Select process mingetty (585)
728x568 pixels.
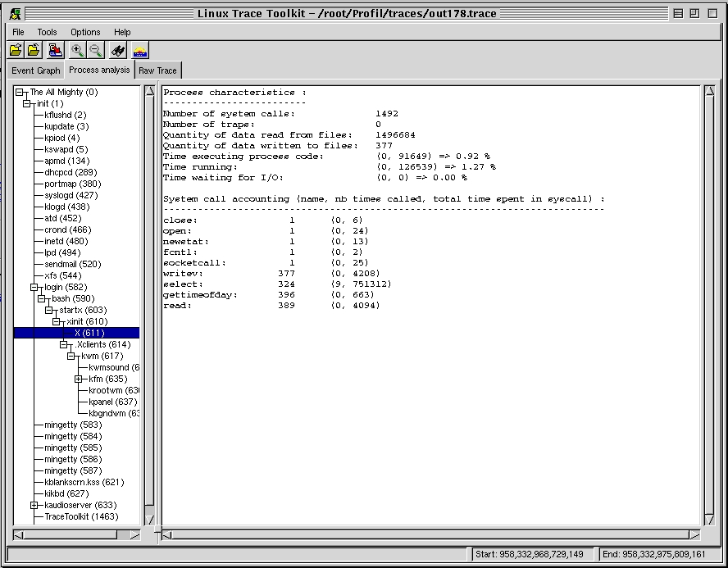coord(73,448)
